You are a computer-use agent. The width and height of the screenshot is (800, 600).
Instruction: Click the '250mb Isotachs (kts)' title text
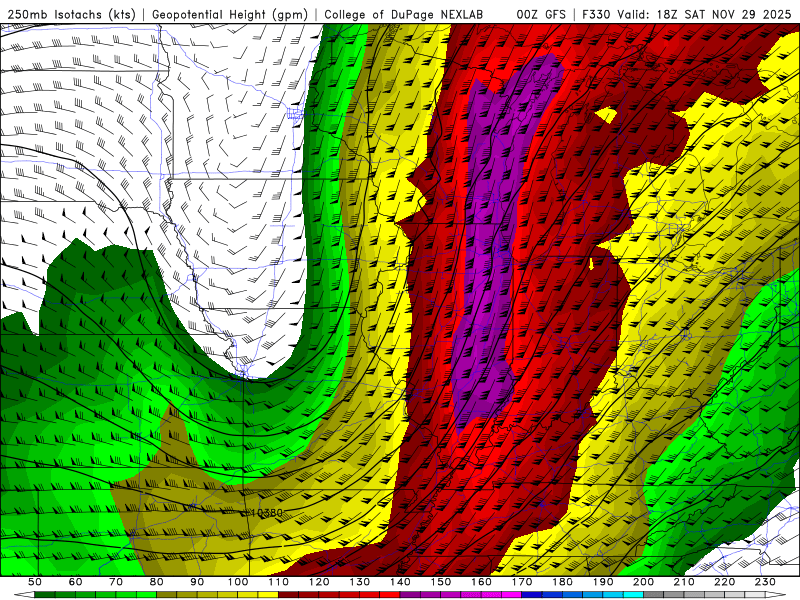coord(71,14)
